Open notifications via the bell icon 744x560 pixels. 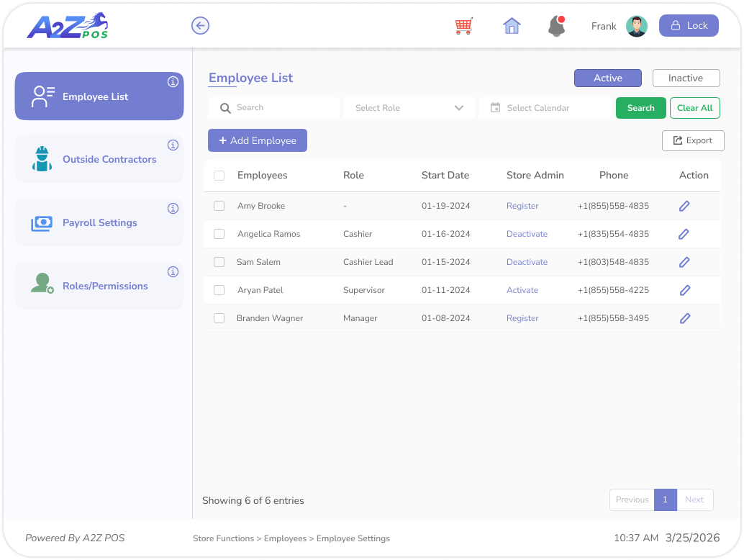[x=556, y=27]
